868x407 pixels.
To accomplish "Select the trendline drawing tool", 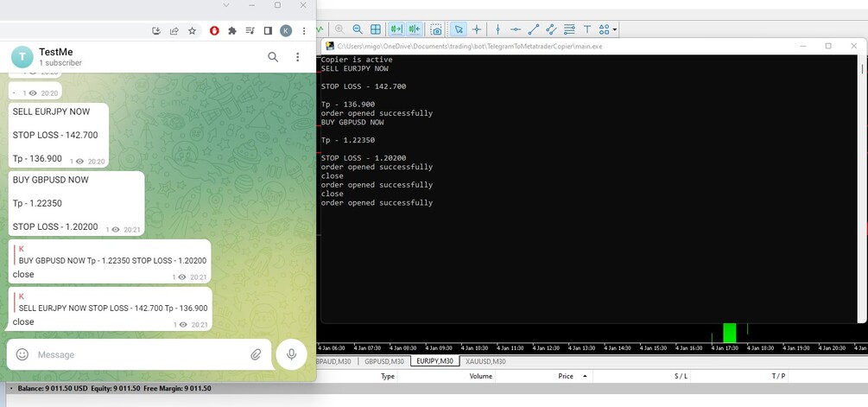I will pos(534,29).
